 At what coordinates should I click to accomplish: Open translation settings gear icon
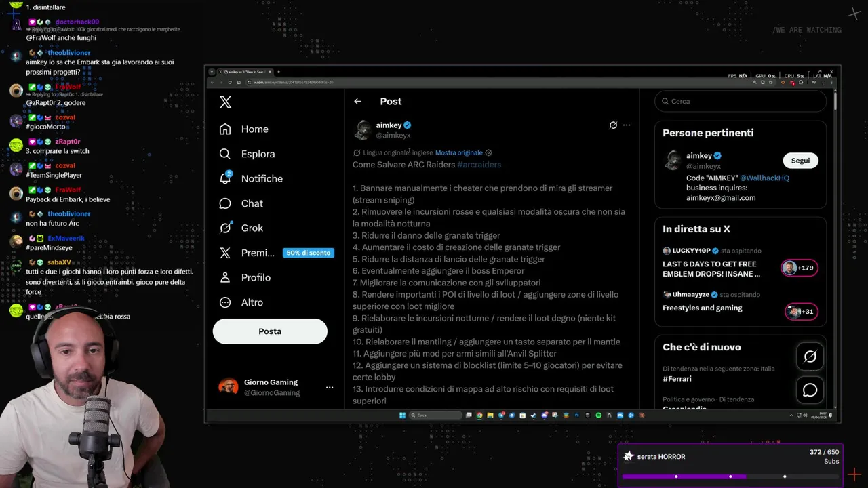488,152
